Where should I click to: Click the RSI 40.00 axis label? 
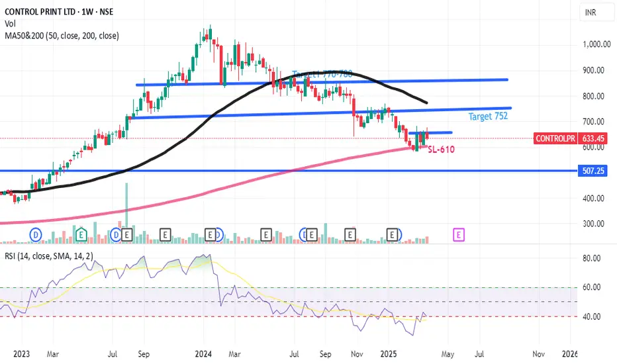pyautogui.click(x=591, y=317)
